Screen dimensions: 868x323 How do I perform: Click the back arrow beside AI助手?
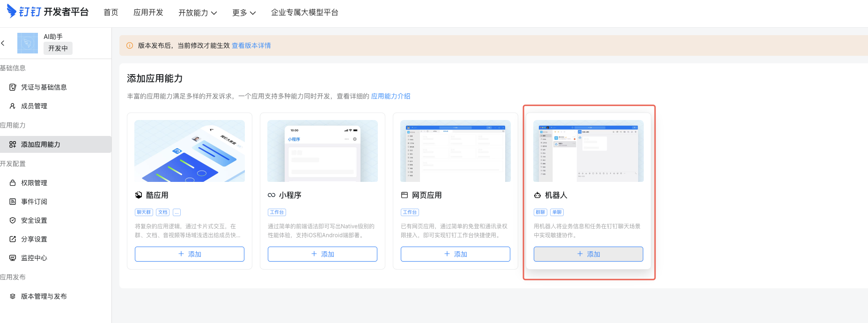click(3, 43)
